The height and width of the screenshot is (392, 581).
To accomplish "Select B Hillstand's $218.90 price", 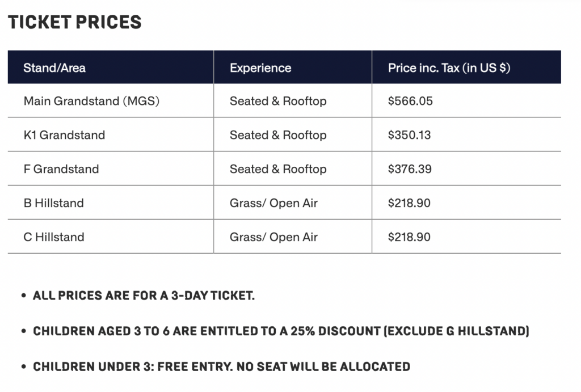I will tap(409, 203).
